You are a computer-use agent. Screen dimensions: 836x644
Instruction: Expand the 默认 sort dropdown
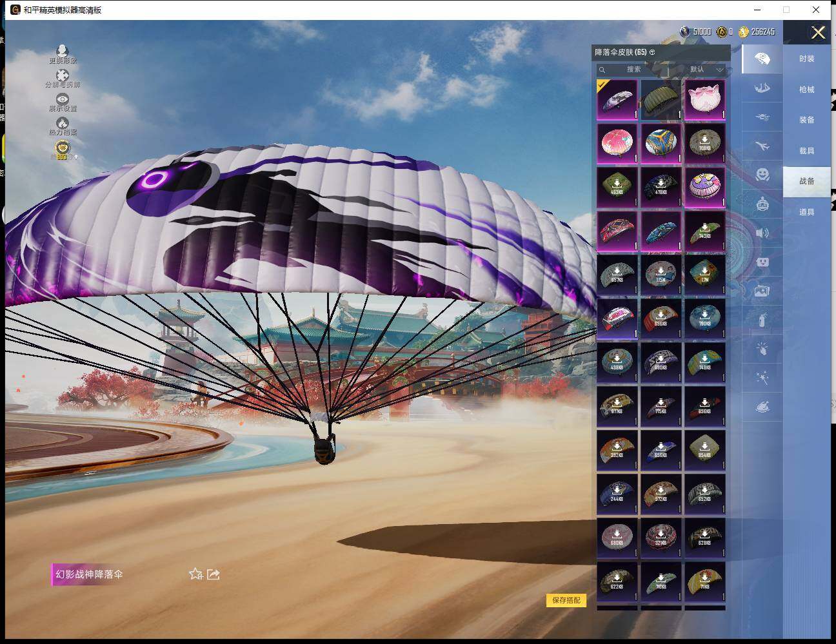(x=703, y=70)
